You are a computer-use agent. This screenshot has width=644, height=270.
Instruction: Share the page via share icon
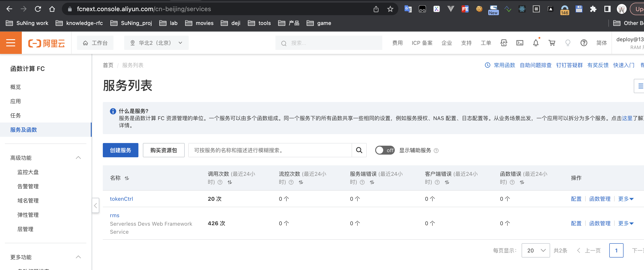(376, 9)
